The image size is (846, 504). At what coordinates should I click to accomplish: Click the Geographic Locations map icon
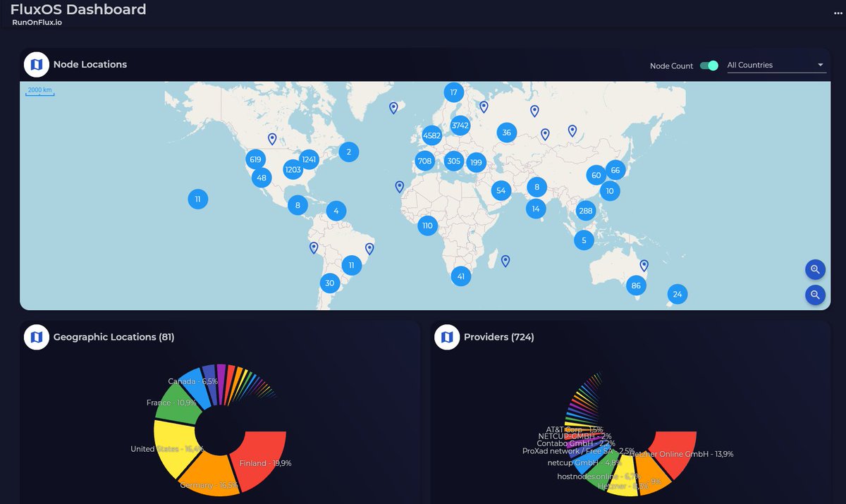37,337
